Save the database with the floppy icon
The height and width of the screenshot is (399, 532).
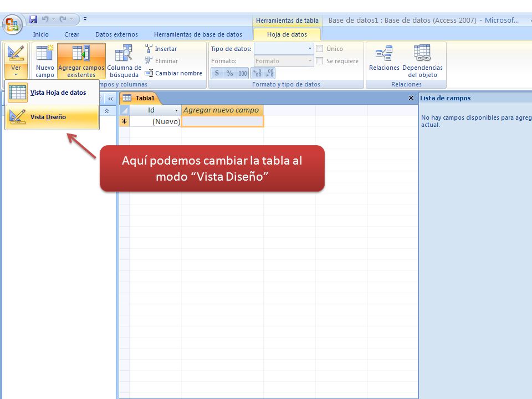tap(33, 19)
